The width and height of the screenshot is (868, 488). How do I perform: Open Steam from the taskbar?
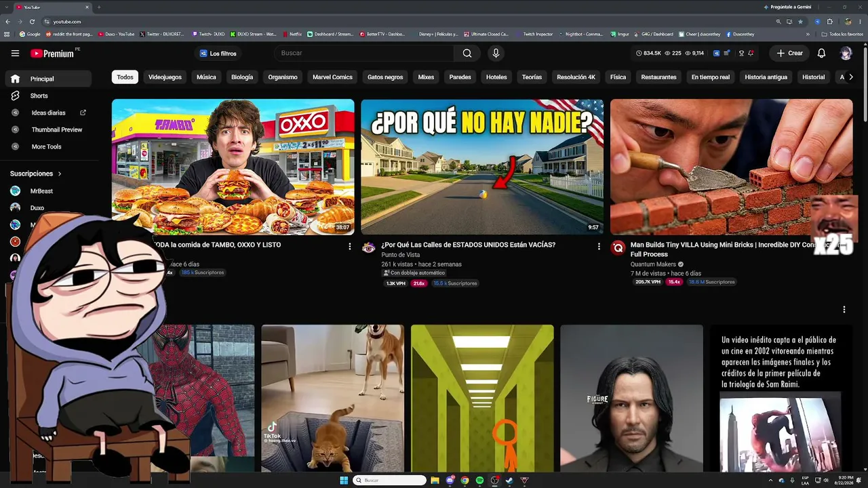click(509, 481)
